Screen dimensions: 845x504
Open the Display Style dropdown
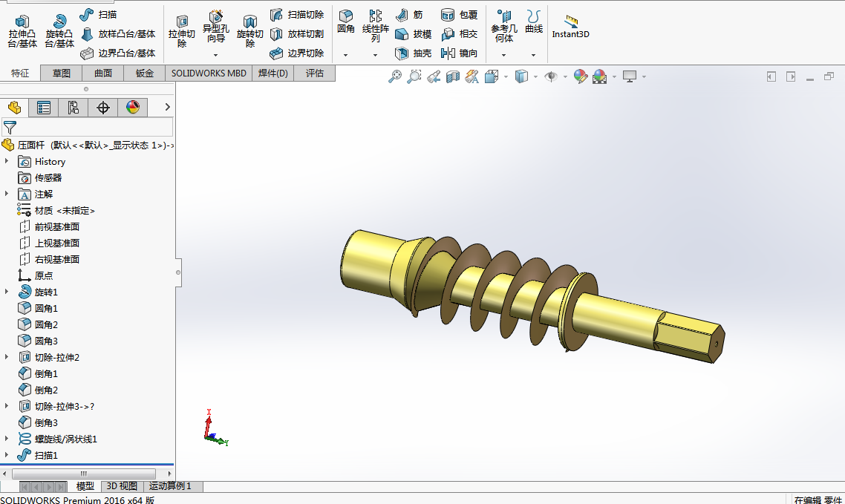coord(535,77)
